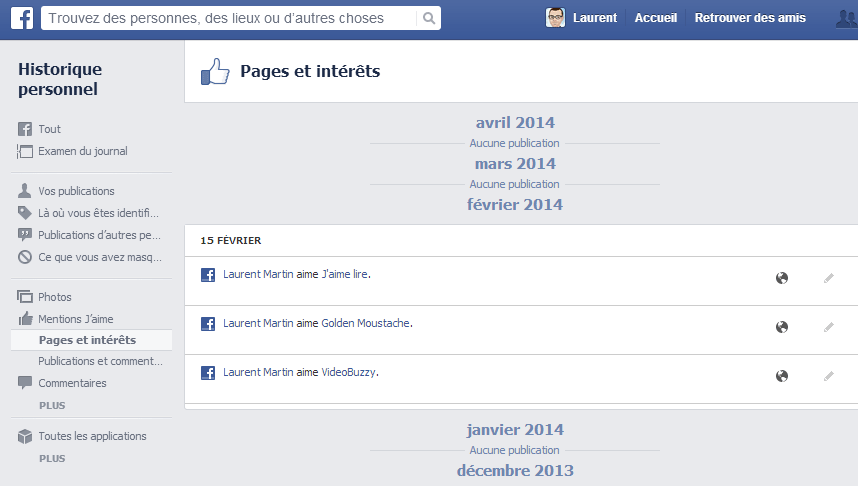Viewport: 858px width, 486px height.
Task: Jump to mars 2014 heading
Action: click(515, 164)
